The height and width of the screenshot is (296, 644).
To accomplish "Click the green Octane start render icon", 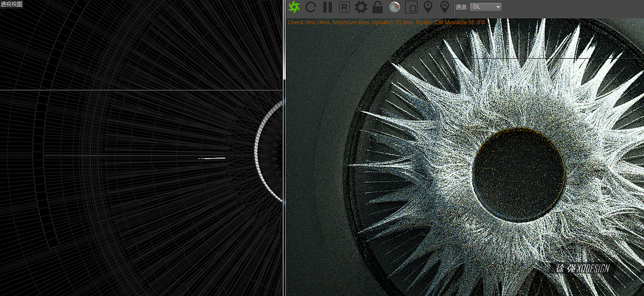I will point(294,7).
